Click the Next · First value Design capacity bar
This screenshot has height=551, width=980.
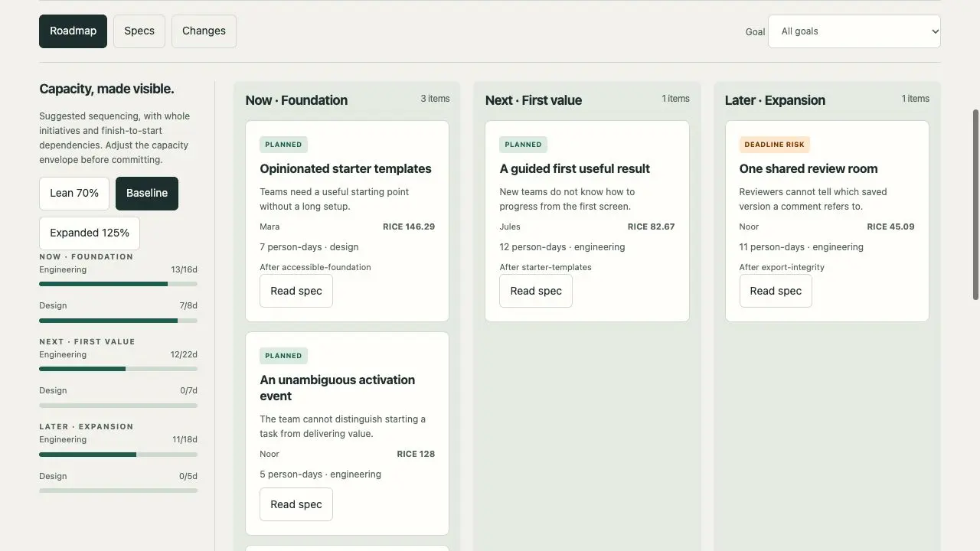tap(118, 406)
